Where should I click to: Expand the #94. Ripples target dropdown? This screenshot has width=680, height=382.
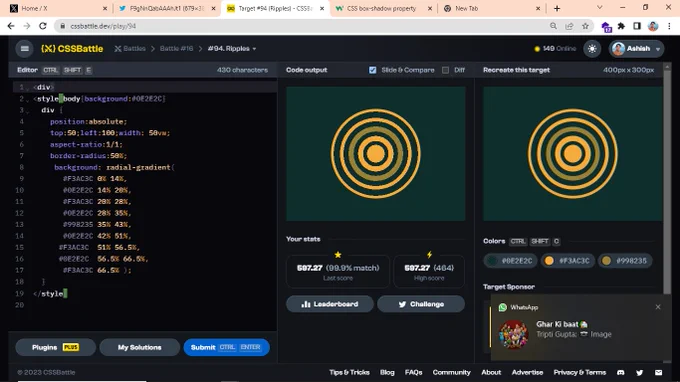point(232,49)
